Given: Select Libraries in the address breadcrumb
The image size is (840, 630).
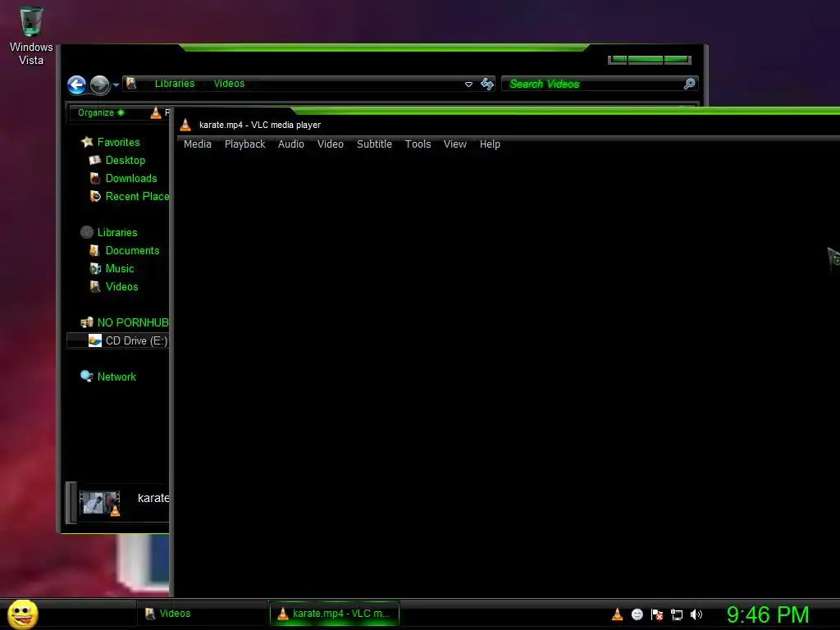Looking at the screenshot, I should pyautogui.click(x=175, y=84).
